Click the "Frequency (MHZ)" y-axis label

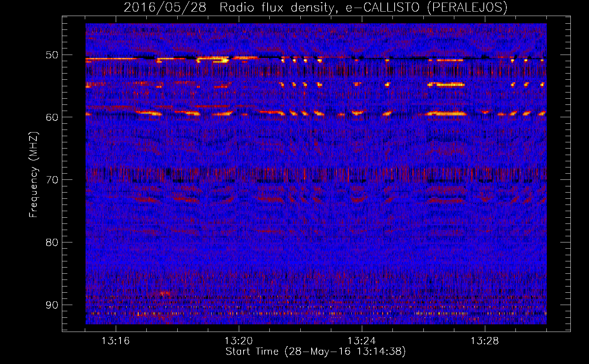pyautogui.click(x=33, y=175)
